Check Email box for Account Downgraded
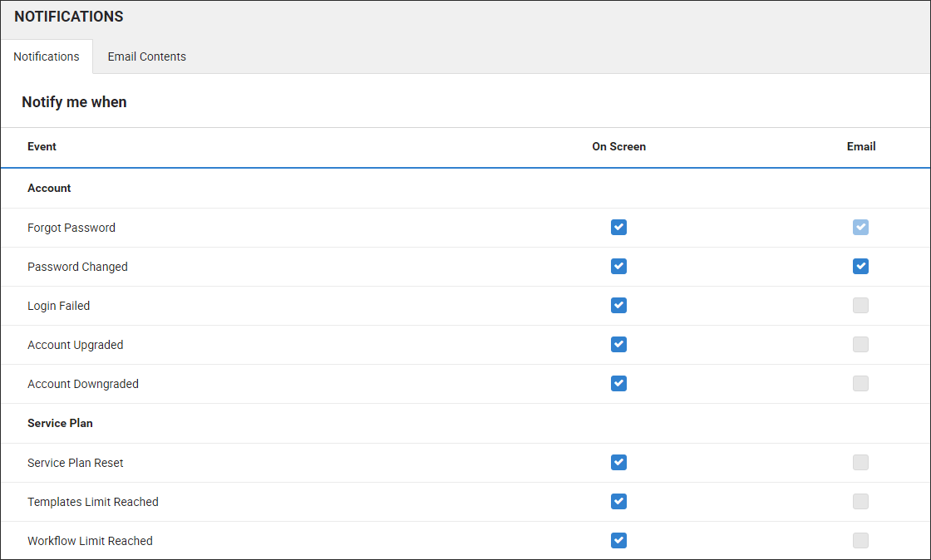Image resolution: width=931 pixels, height=560 pixels. [x=860, y=384]
